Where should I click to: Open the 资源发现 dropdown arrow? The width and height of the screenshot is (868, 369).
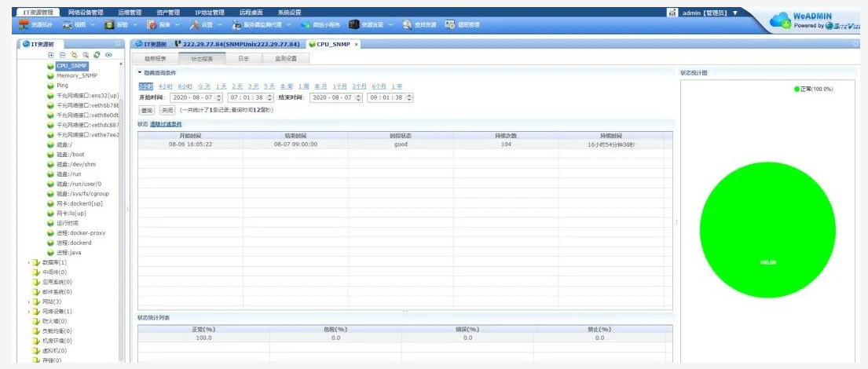pyautogui.click(x=390, y=25)
